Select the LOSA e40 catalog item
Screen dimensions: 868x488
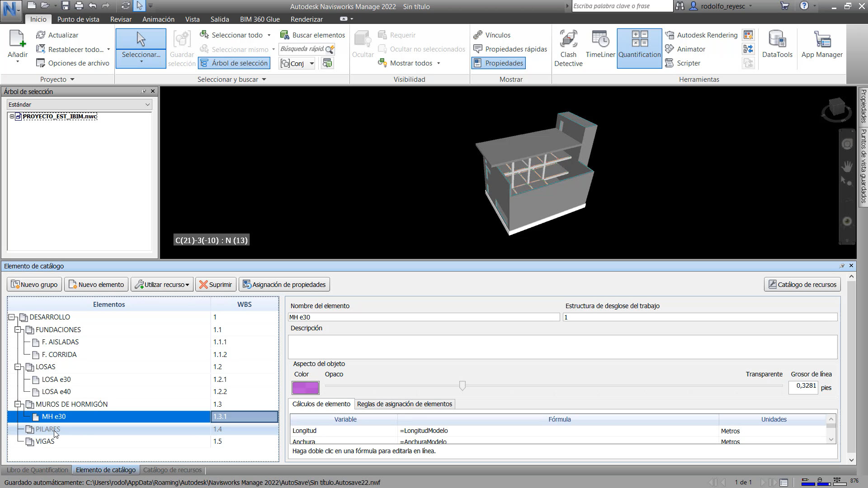[56, 391]
